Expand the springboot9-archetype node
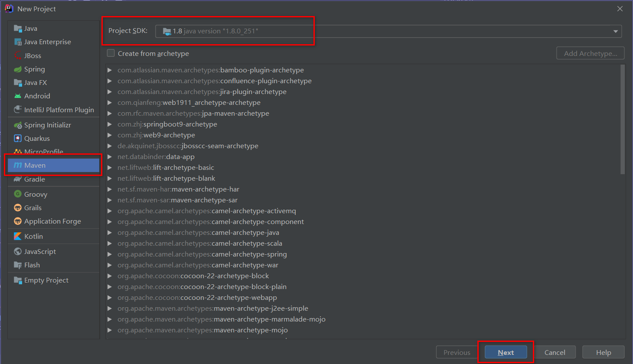 110,124
